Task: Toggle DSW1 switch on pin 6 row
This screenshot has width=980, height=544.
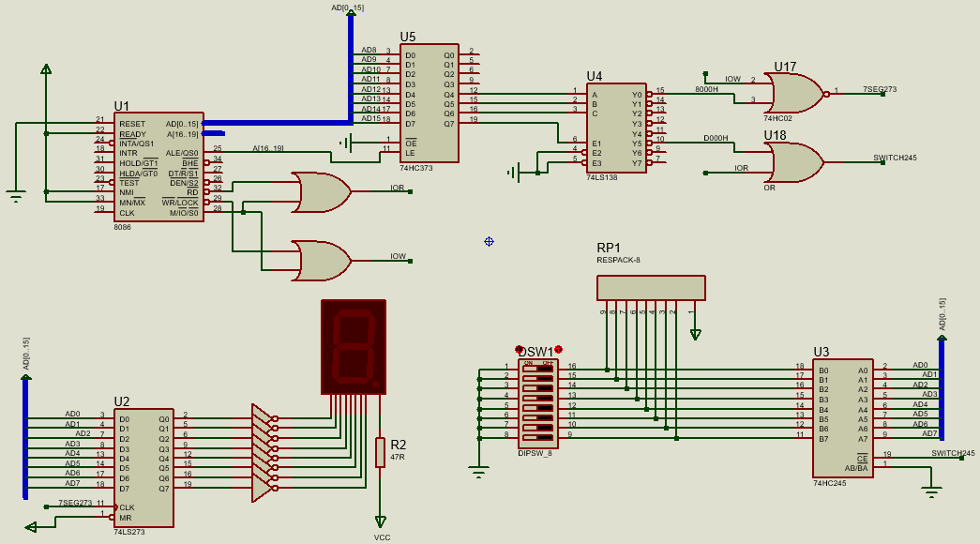Action: (538, 418)
